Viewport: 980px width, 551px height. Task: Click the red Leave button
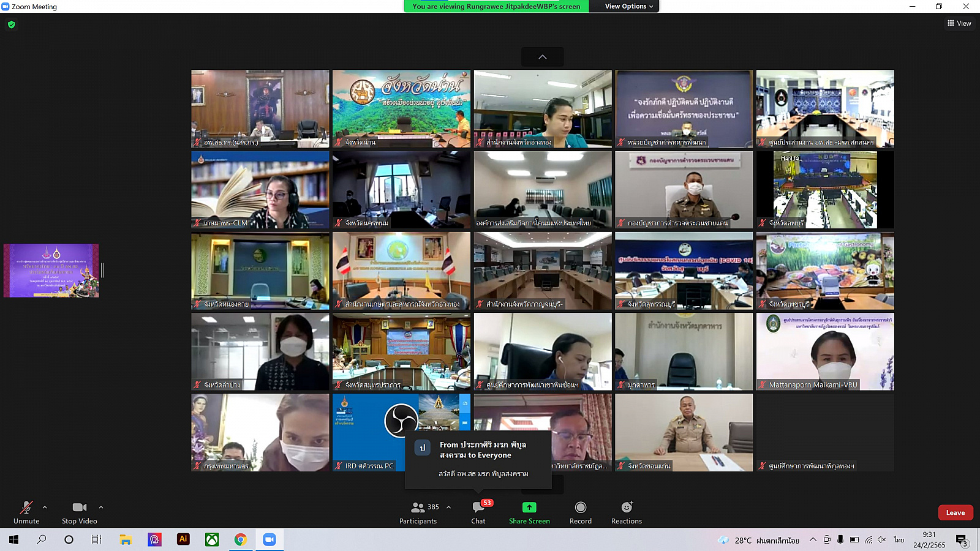tap(955, 512)
